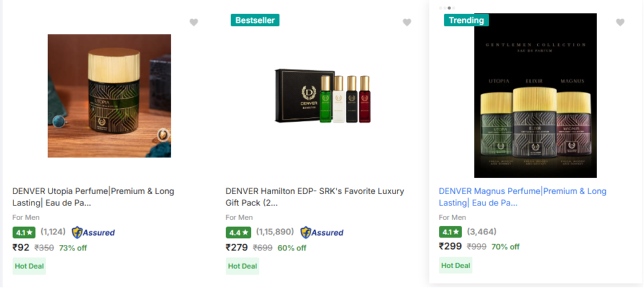Viewport: 644px width, 288px height.
Task: Toggle wishlist heart on DENVER Hamilton gift pack
Action: click(407, 23)
